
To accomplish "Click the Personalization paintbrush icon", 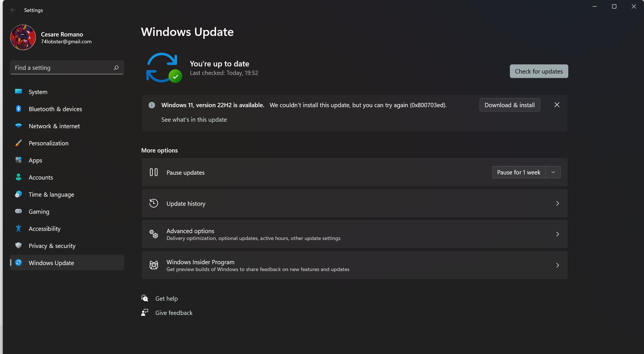I will coord(19,143).
